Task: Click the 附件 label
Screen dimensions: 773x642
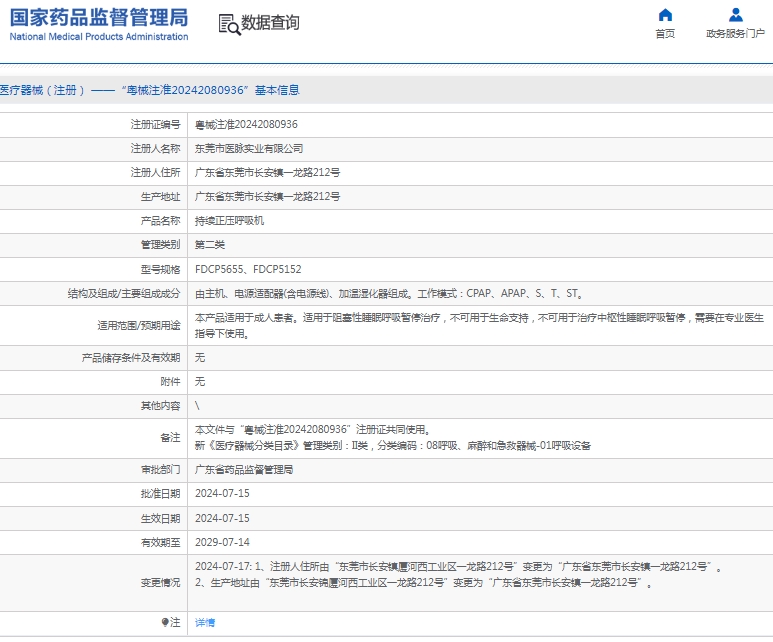Action: point(170,382)
